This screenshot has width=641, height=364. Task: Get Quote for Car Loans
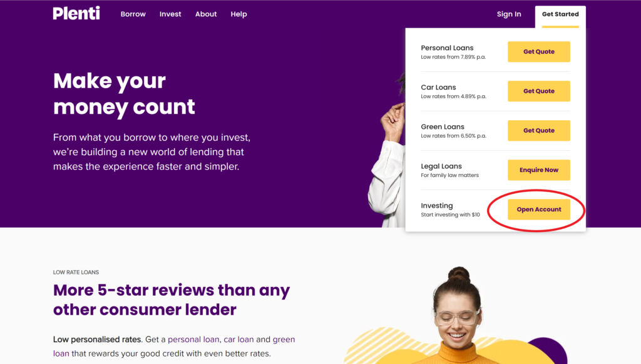(539, 91)
